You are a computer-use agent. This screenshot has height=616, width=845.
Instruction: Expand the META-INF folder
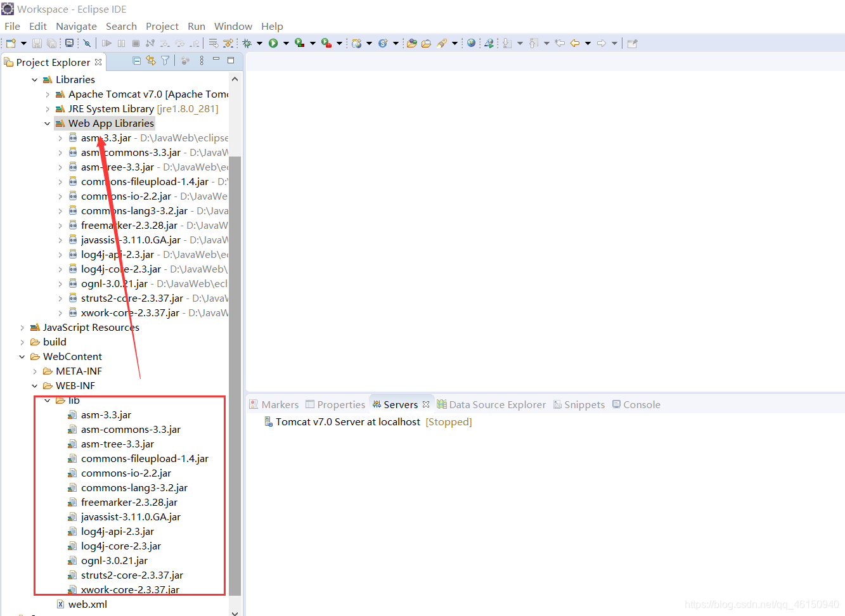coord(35,371)
